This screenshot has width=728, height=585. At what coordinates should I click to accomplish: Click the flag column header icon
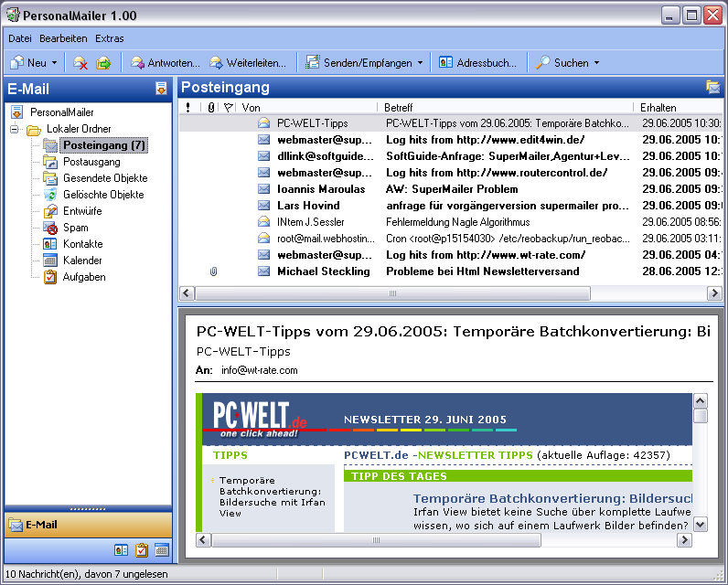pyautogui.click(x=228, y=108)
